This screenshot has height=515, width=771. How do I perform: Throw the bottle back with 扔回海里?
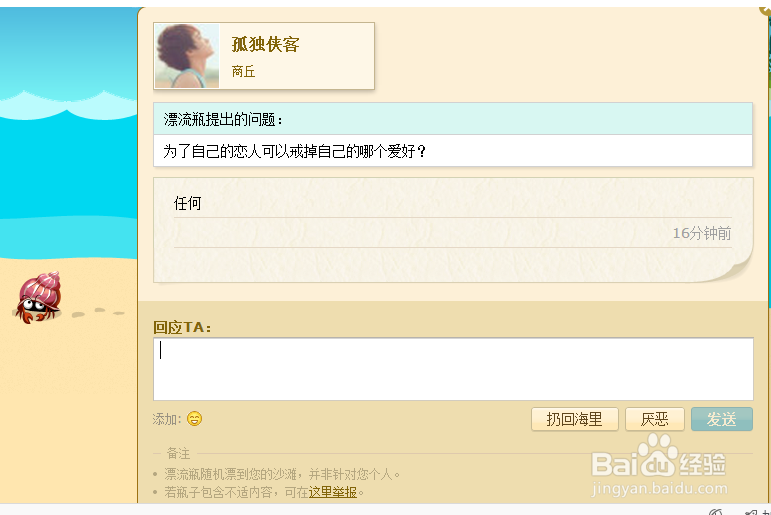(x=574, y=419)
